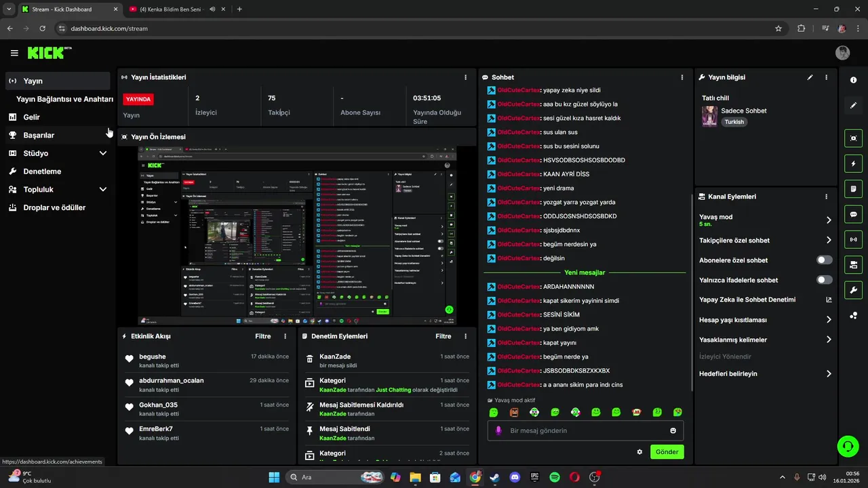Open Chrome tab search dropdown
The image size is (868, 488).
coord(8,9)
